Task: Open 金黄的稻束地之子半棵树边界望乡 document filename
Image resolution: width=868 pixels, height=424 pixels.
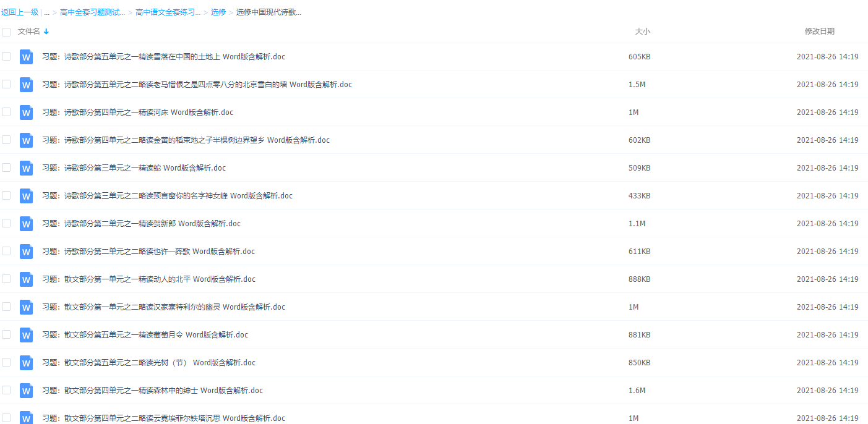Action: tap(197, 140)
